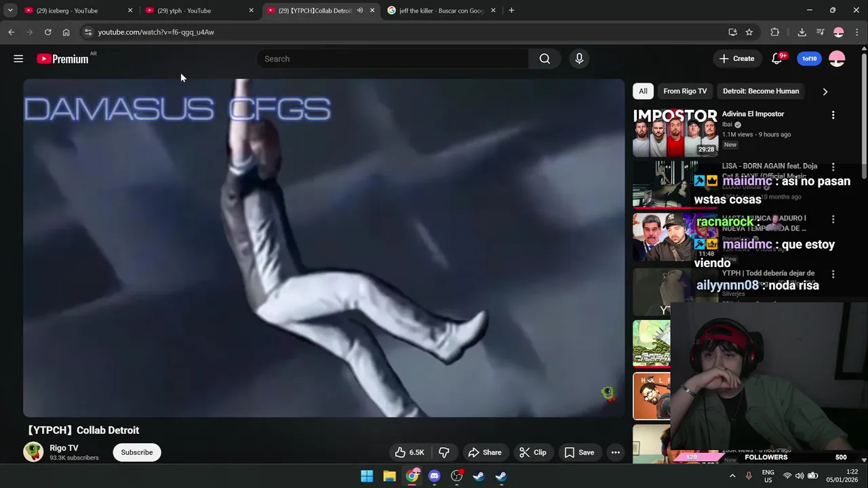Open the media control toolbar icon
The image size is (868, 488).
pyautogui.click(x=820, y=32)
